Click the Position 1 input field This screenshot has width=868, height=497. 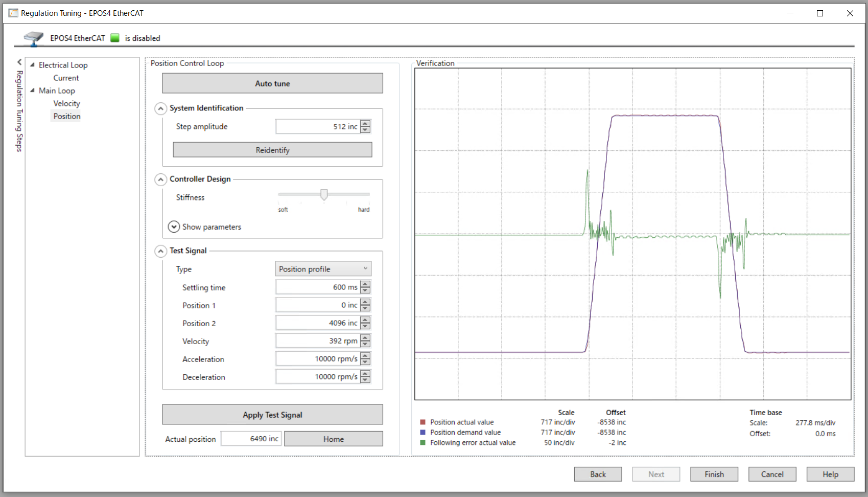317,305
